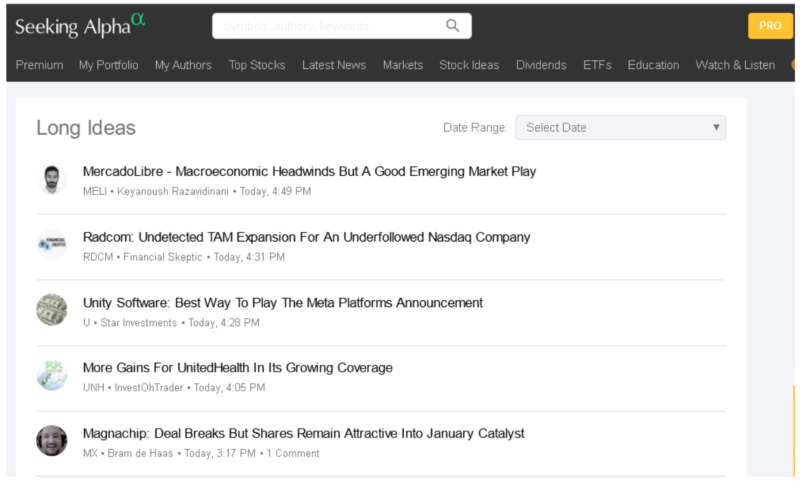The width and height of the screenshot is (800, 483).
Task: Open the ETFs menu
Action: [x=597, y=65]
